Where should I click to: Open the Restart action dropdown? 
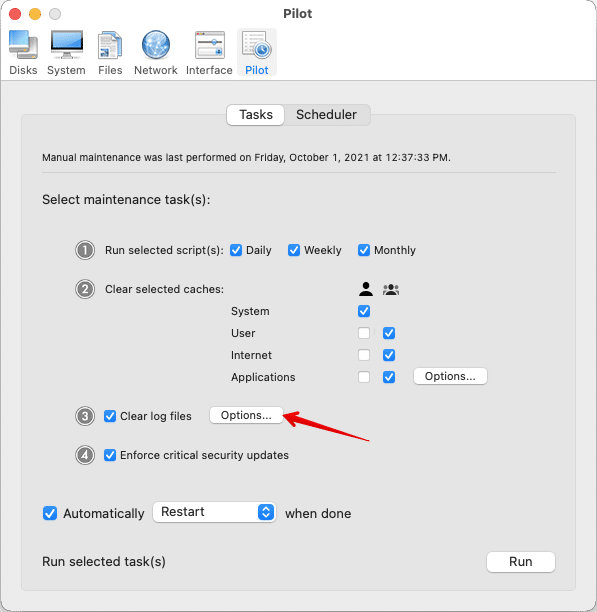point(214,512)
